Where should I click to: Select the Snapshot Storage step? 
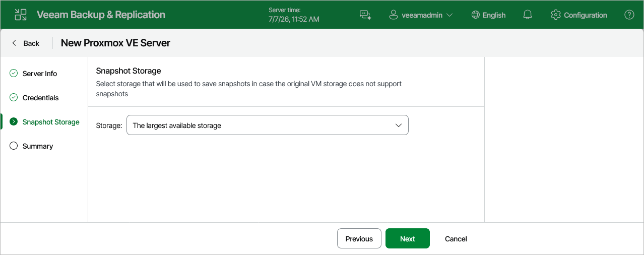51,122
